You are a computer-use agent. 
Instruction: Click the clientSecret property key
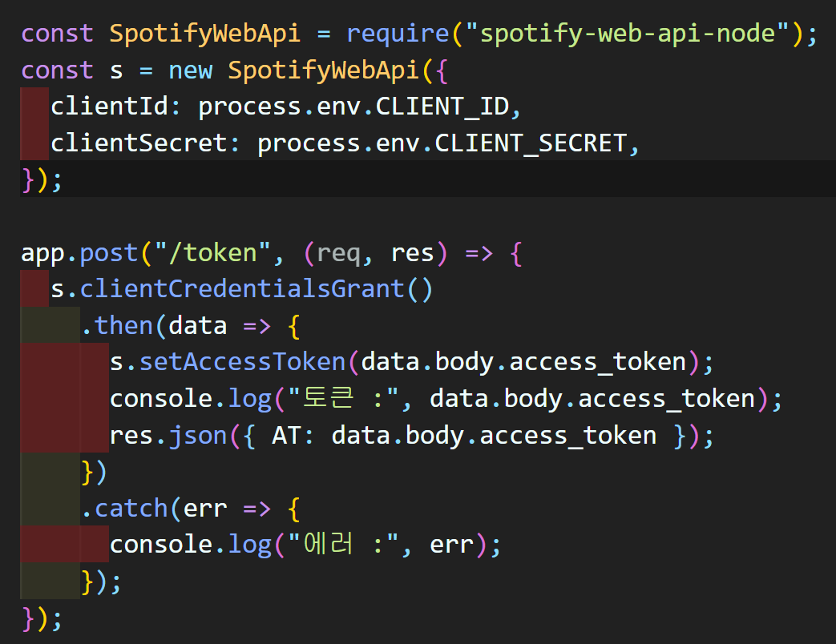pos(139,143)
